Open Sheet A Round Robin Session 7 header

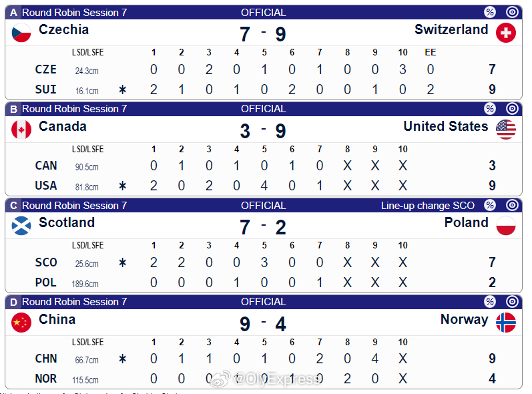point(75,13)
